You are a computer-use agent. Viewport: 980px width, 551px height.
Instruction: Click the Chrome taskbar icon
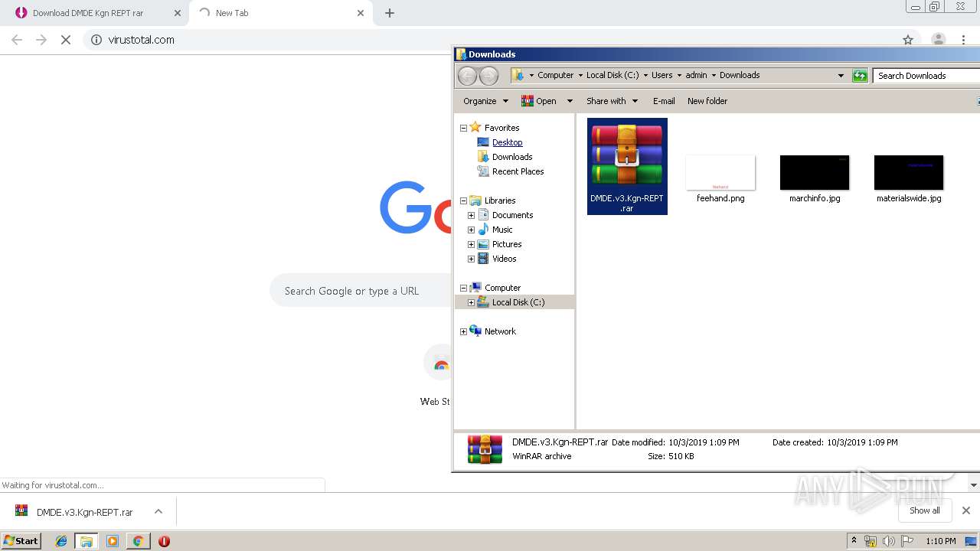(138, 541)
